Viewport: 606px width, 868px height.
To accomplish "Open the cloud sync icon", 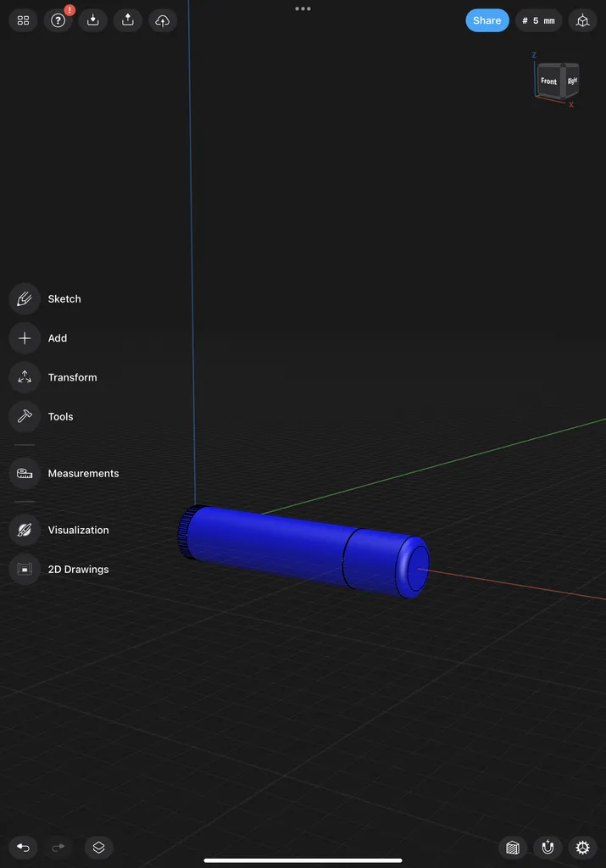I will [163, 20].
